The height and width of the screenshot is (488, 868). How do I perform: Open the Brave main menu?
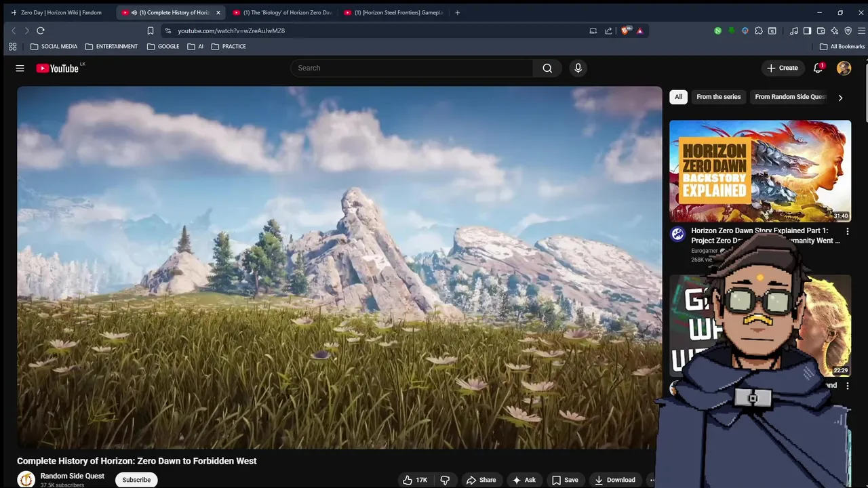coord(862,30)
